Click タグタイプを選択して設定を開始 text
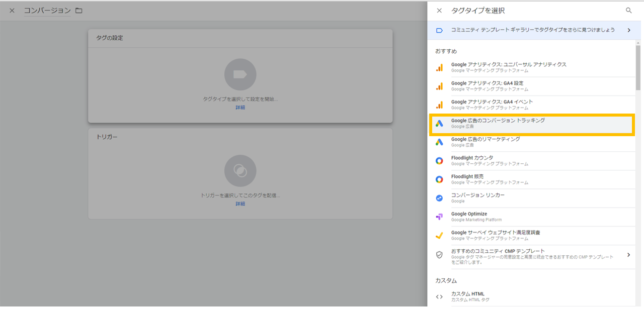Screen dimensions: 644x310 pos(240,99)
